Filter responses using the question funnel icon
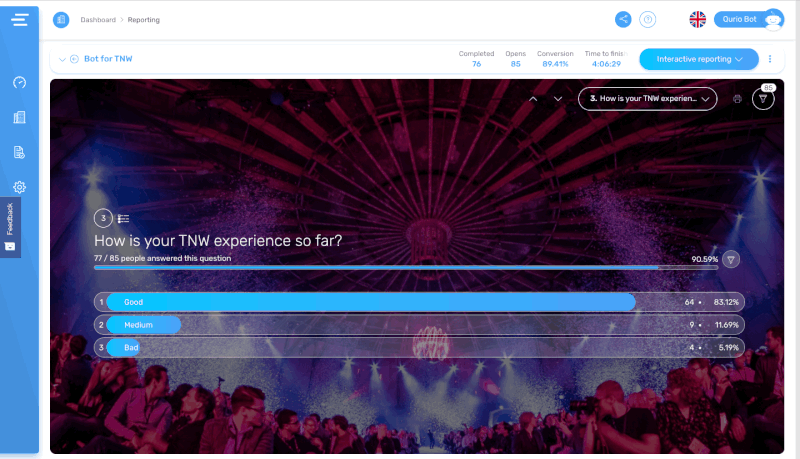800x459 pixels. tap(731, 259)
